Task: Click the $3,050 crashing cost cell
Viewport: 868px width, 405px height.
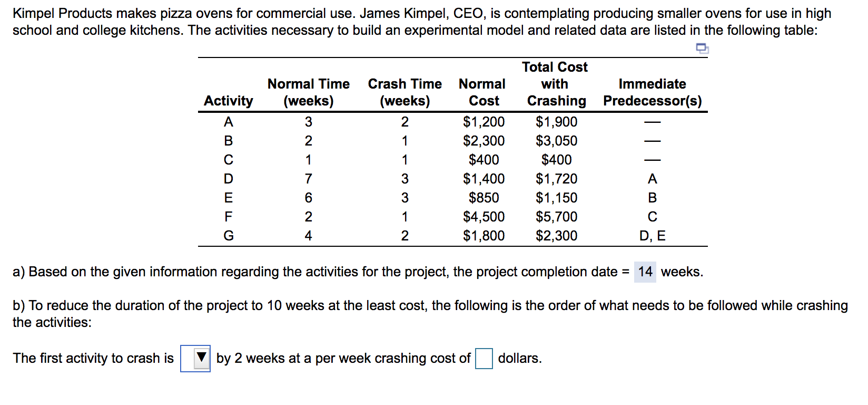Action: click(556, 141)
